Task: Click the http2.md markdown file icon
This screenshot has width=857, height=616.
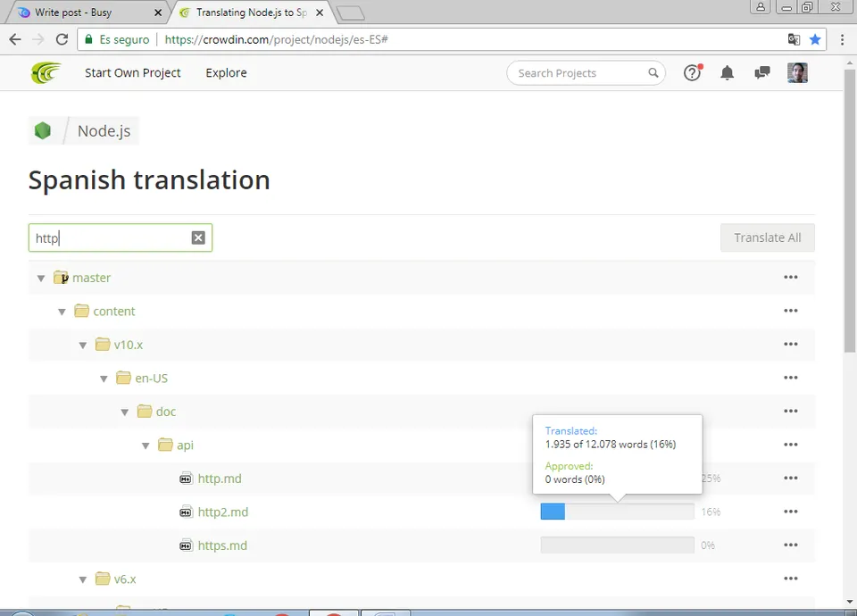Action: pyautogui.click(x=186, y=512)
